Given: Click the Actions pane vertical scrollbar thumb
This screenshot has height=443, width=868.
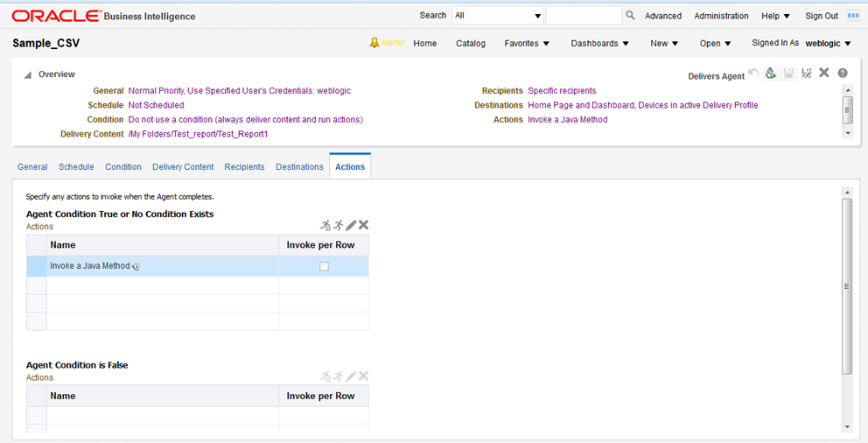Looking at the screenshot, I should [847, 286].
